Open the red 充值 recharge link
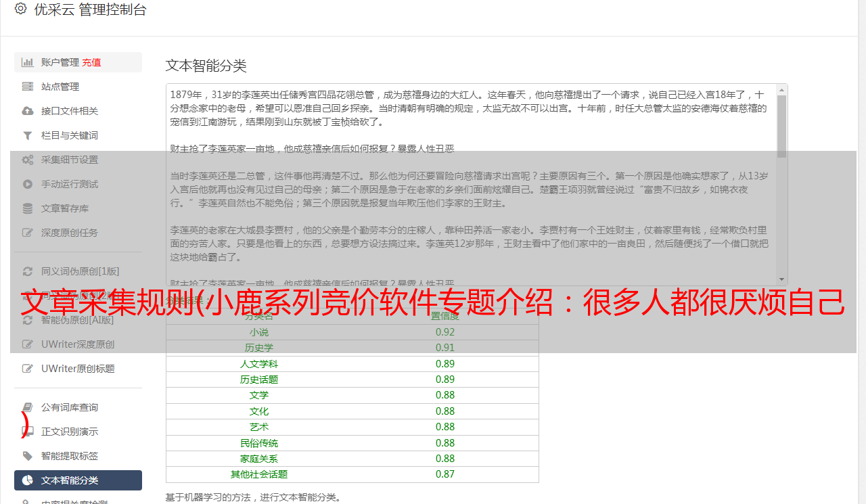866x504 pixels. pos(91,62)
